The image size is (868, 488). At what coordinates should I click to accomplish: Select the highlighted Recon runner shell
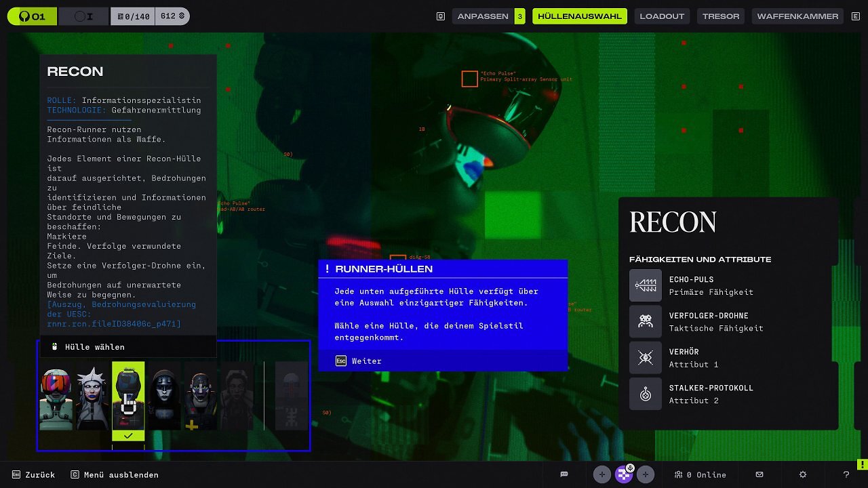[x=128, y=396]
